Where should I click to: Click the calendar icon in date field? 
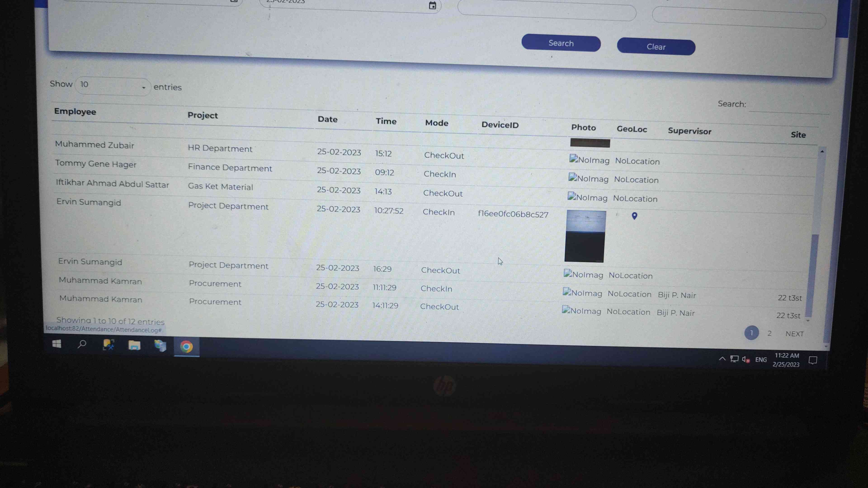click(x=432, y=5)
